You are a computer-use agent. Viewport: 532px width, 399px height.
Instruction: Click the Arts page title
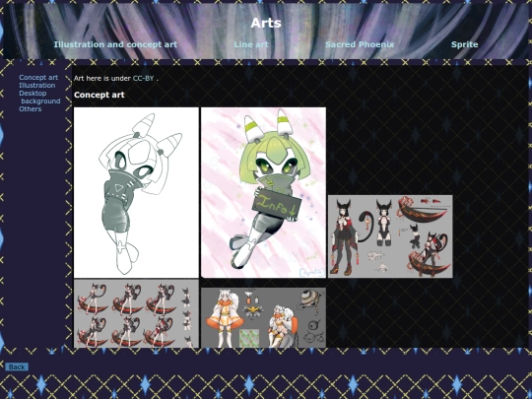click(x=266, y=23)
